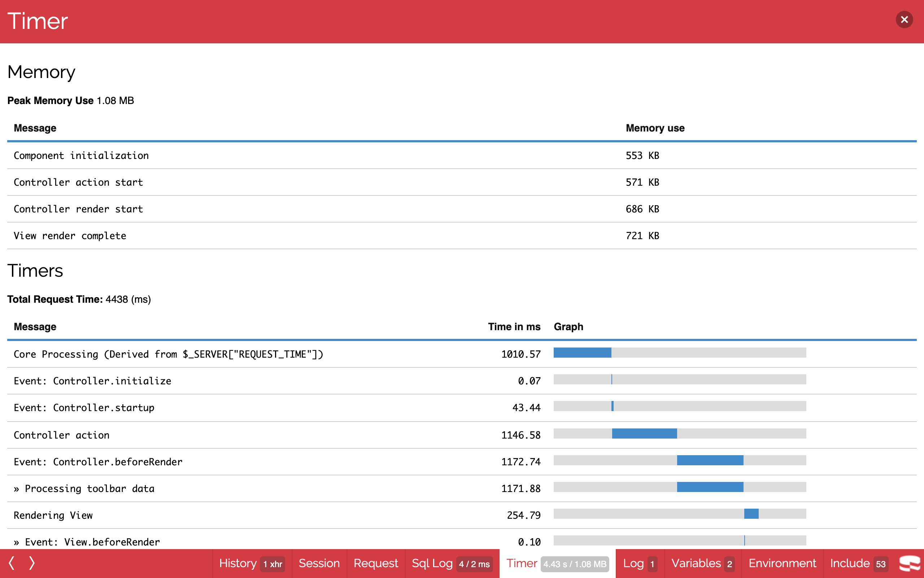The image size is (924, 578).
Task: Click the Controller action graph bar
Action: [645, 433]
